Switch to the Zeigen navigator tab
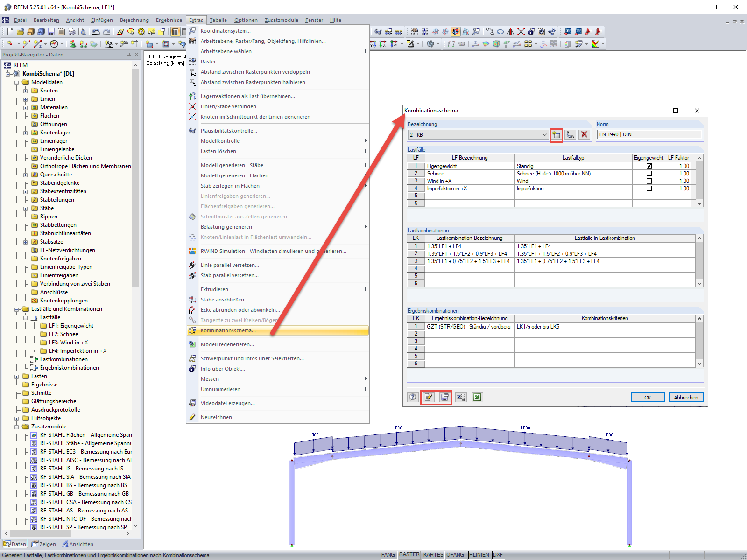747x560 pixels. pos(44,544)
